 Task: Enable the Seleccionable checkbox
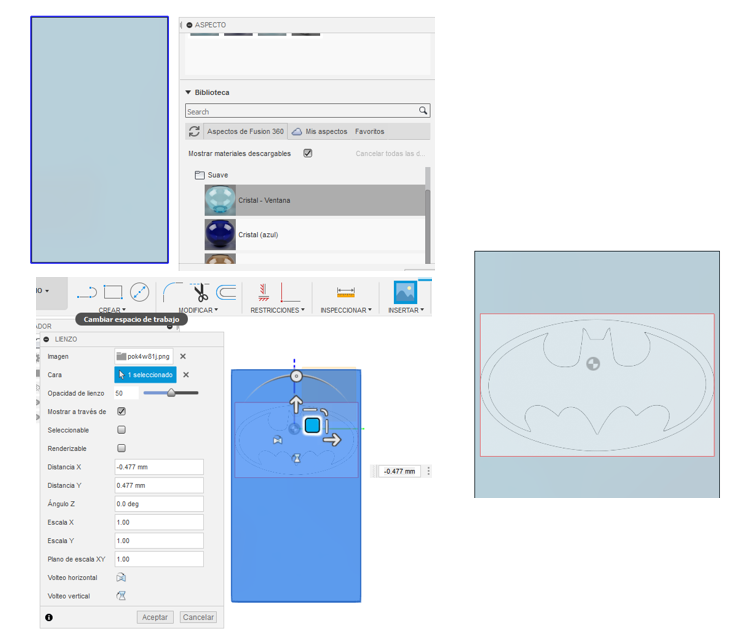(122, 430)
